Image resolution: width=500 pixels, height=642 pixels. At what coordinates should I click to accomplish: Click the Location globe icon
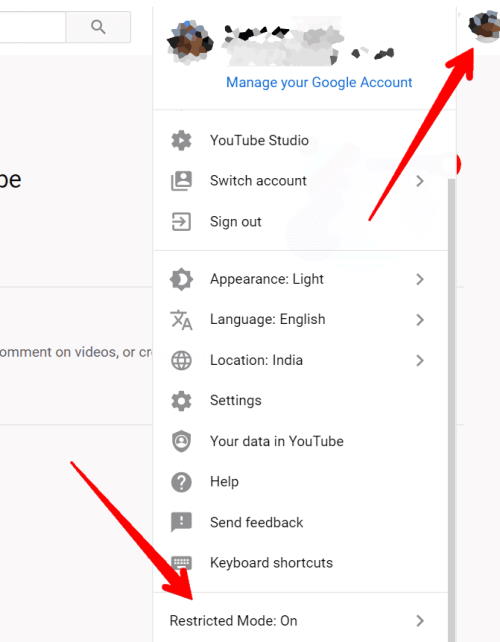coord(181,360)
